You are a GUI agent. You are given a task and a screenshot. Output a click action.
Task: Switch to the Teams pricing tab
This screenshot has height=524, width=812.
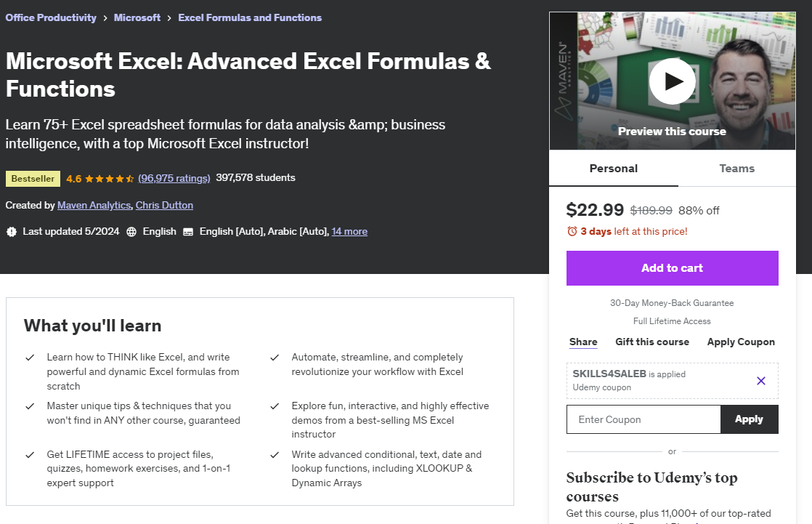click(x=736, y=168)
